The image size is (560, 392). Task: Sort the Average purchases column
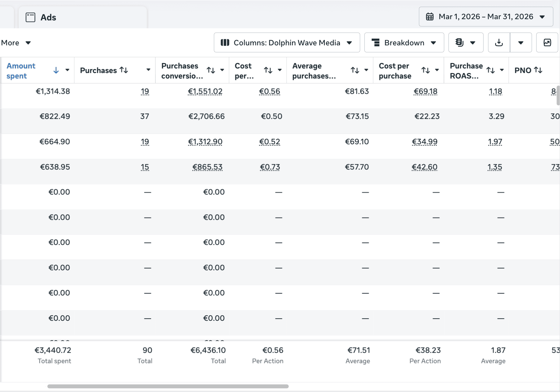coord(355,70)
